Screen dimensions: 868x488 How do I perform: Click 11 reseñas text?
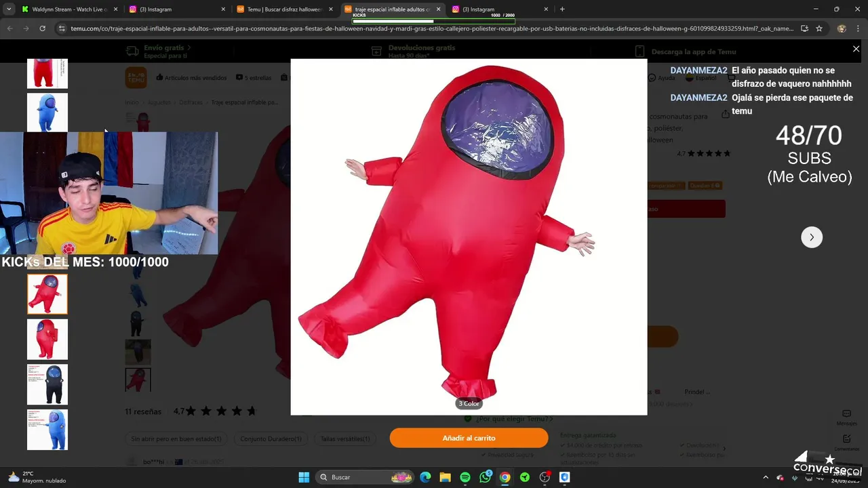click(x=143, y=411)
